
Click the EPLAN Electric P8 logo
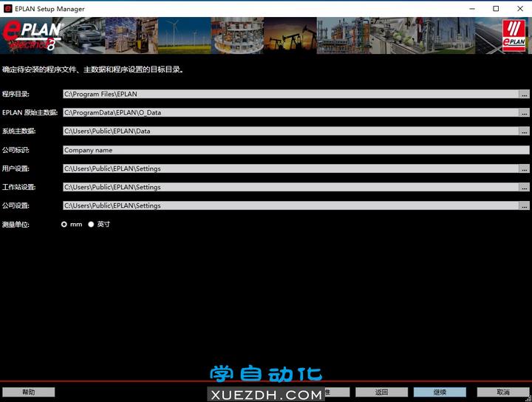click(x=33, y=35)
